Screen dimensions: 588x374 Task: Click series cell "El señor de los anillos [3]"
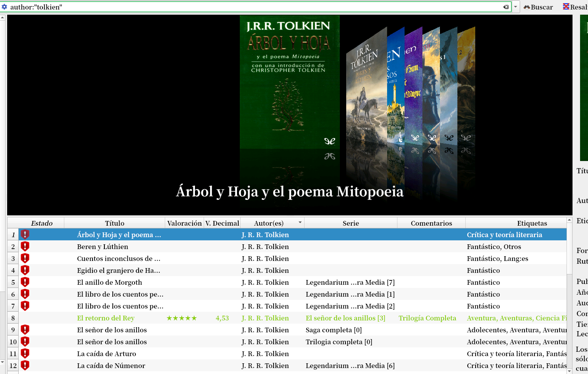click(345, 318)
